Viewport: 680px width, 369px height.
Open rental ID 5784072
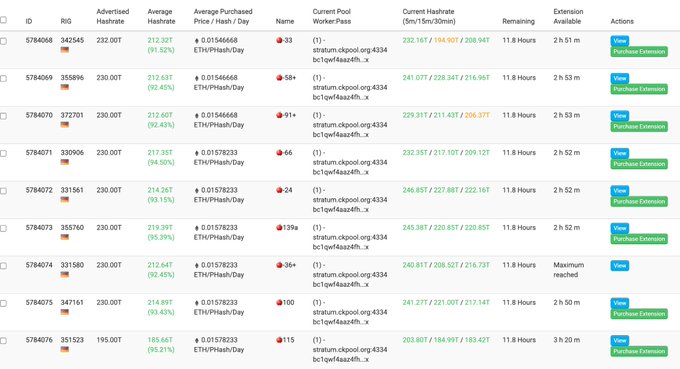[x=39, y=190]
